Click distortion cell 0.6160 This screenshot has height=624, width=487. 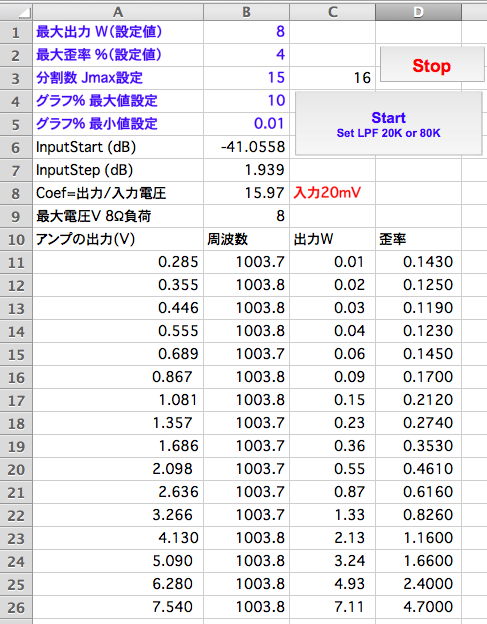click(418, 492)
